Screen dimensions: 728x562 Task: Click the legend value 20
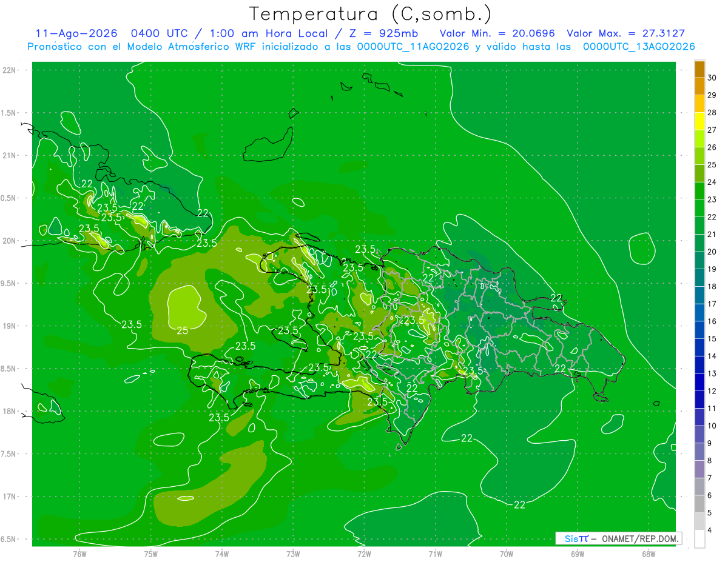713,252
